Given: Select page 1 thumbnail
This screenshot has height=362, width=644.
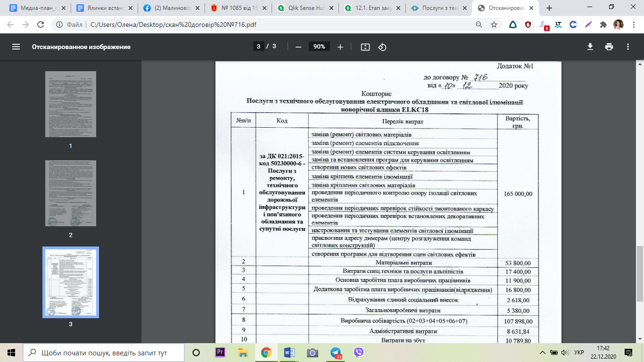Looking at the screenshot, I should 71,104.
